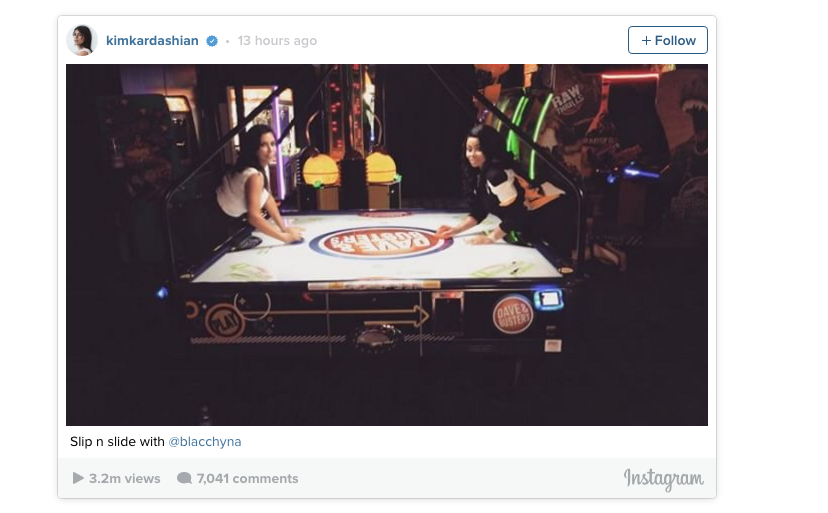828x513 pixels.
Task: Click the 13 hours ago timestamp
Action: [x=277, y=41]
